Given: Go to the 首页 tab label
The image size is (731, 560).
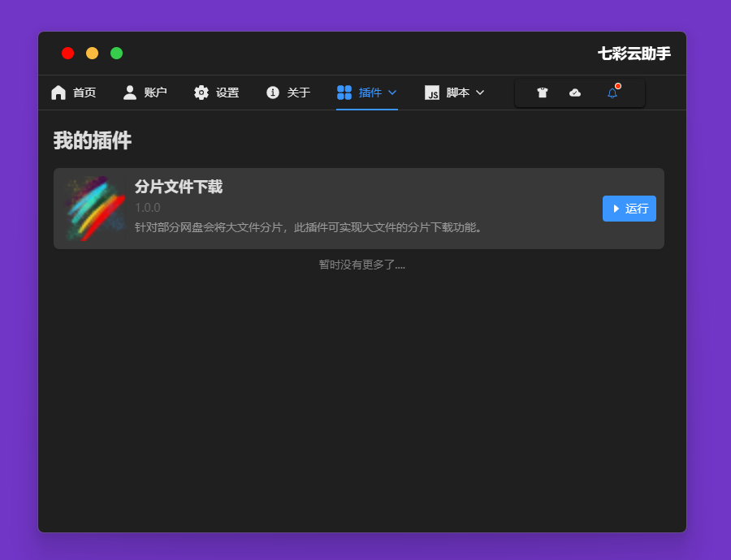Looking at the screenshot, I should pos(84,93).
